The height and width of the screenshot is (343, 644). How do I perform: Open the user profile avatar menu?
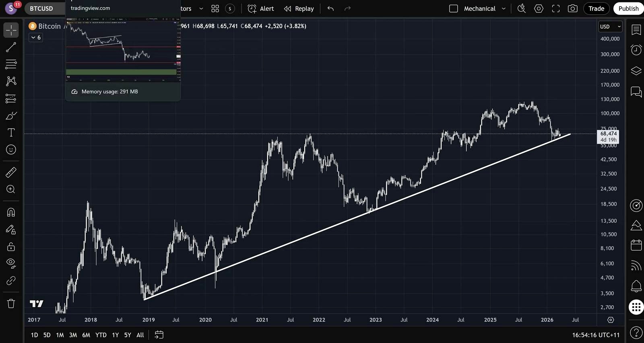[11, 8]
